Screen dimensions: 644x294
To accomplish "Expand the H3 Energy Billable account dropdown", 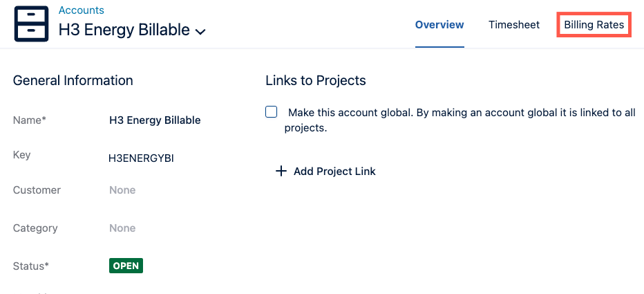I will pos(200,32).
